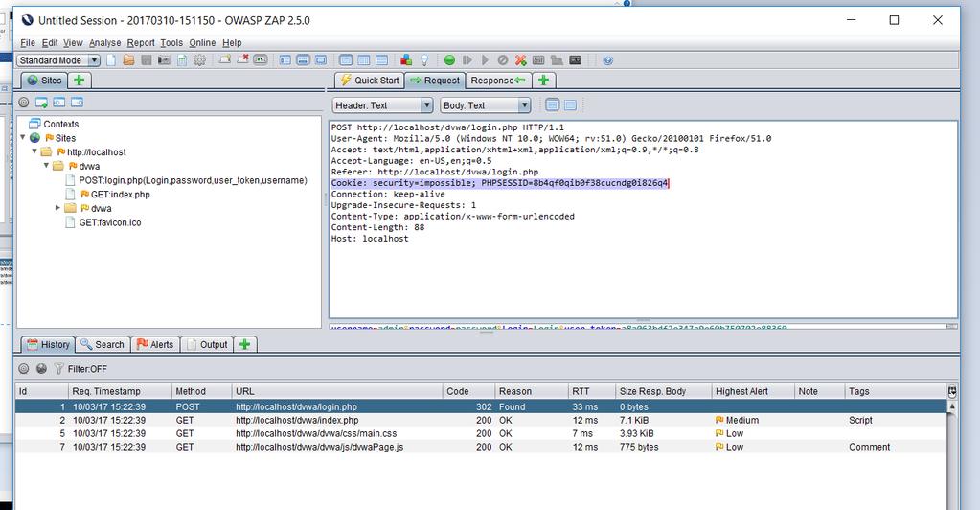Click the Drop request (bin) icon
This screenshot has height=510, width=980.
(503, 60)
